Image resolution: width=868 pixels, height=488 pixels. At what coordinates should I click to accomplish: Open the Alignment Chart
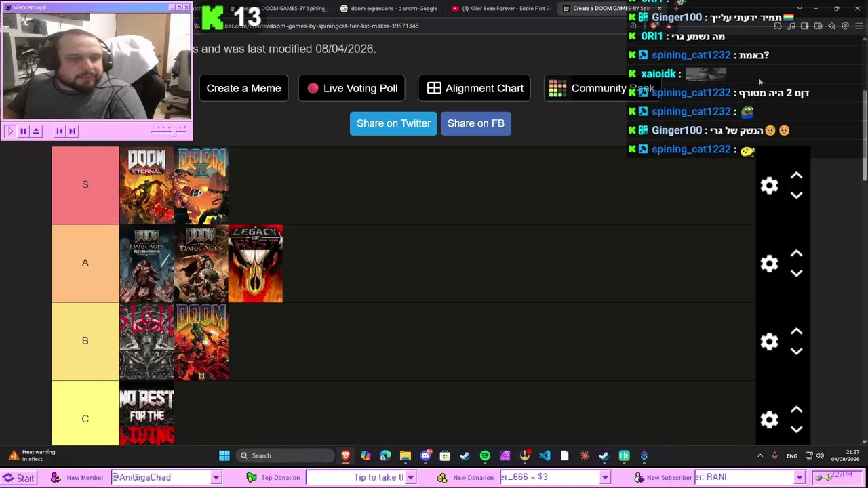(475, 88)
